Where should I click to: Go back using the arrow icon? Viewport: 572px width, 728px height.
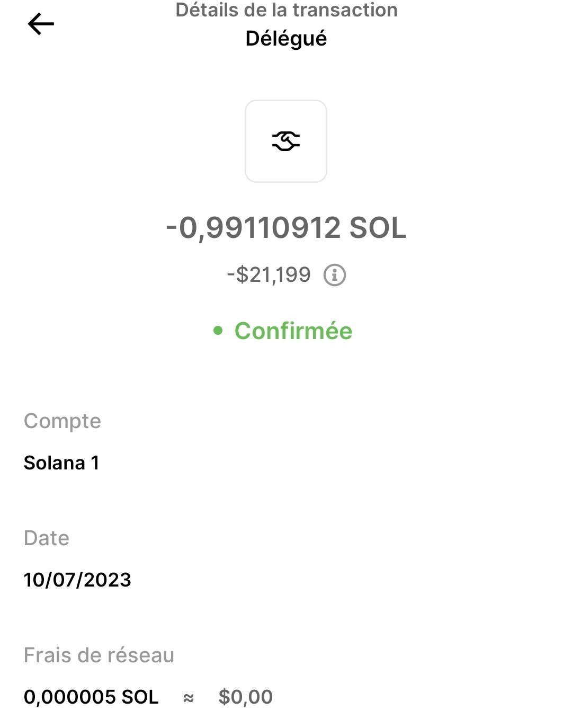coord(41,24)
